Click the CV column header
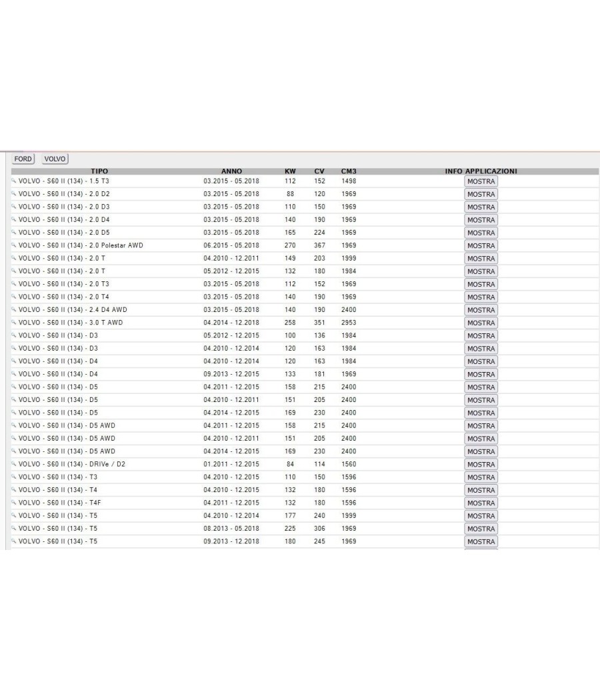 (319, 171)
